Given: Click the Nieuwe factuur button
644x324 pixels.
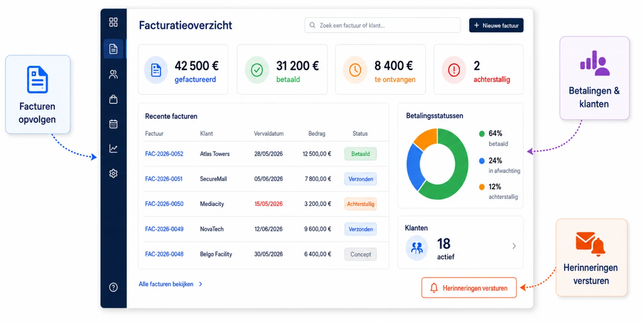Looking at the screenshot, I should pos(496,25).
